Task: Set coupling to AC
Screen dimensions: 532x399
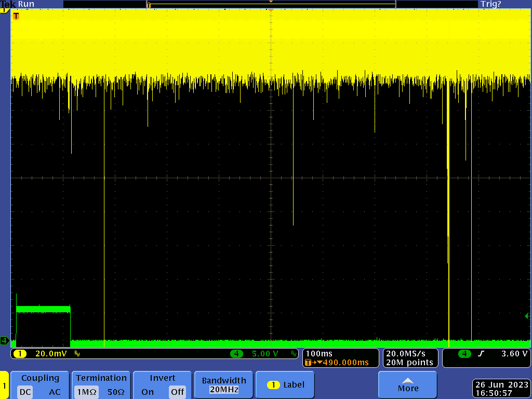Action: tap(55, 392)
